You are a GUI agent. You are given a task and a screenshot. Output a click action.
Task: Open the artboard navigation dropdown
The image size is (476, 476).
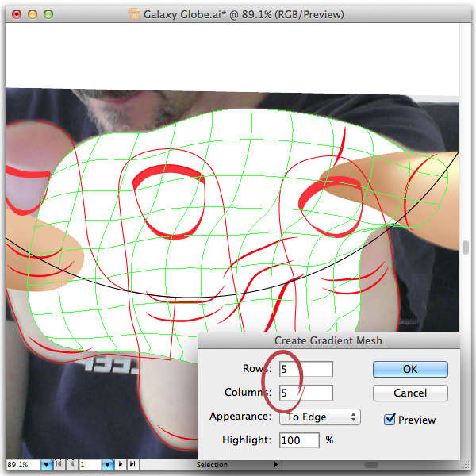(x=108, y=464)
